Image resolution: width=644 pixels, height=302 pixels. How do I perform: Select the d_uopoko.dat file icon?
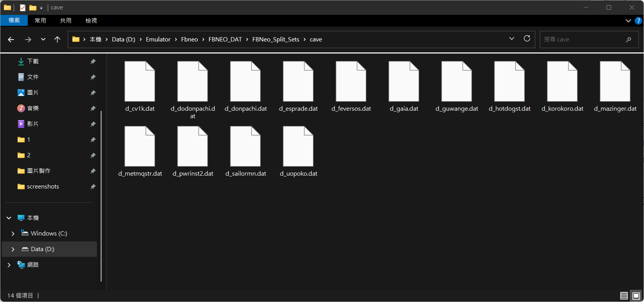298,146
